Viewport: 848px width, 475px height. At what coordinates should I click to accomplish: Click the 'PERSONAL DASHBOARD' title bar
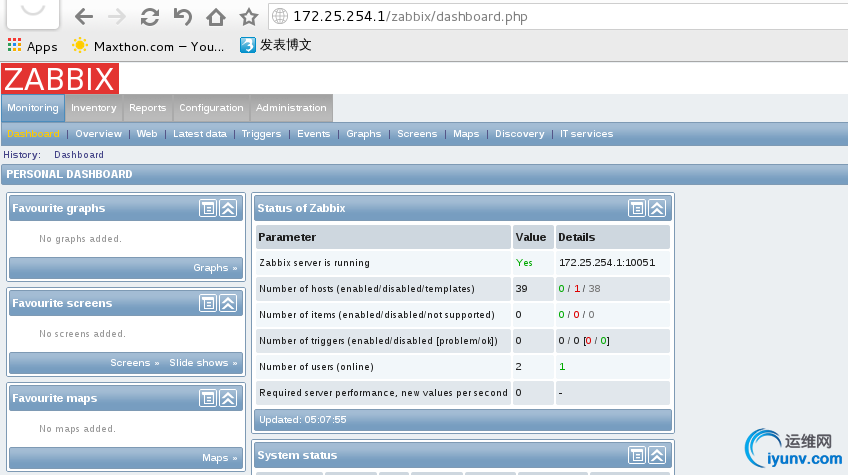tap(425, 174)
